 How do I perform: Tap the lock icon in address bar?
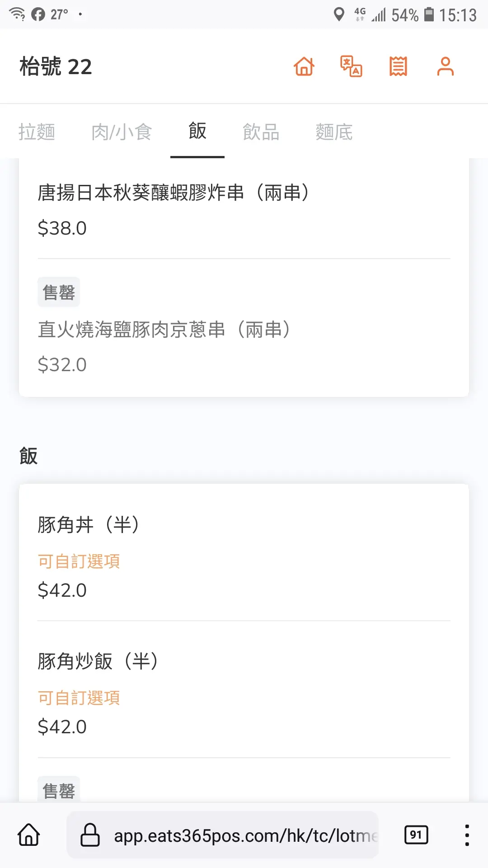(x=90, y=835)
